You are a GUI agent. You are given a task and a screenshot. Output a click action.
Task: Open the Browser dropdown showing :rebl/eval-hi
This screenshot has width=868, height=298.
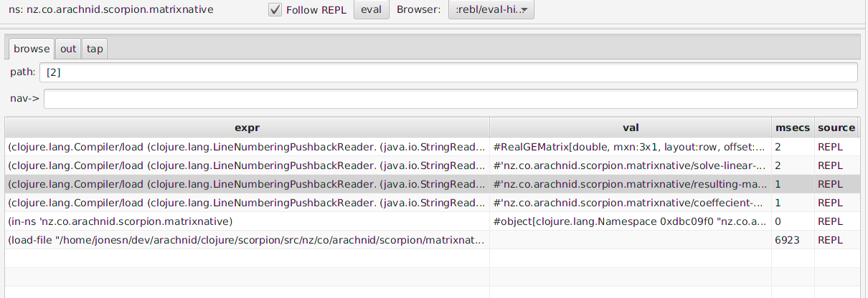tap(491, 10)
